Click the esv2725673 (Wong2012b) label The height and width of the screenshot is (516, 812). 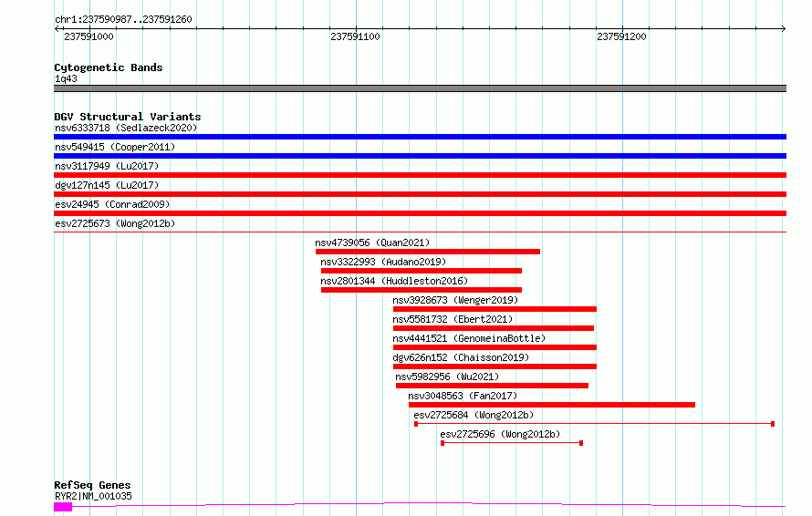(115, 223)
